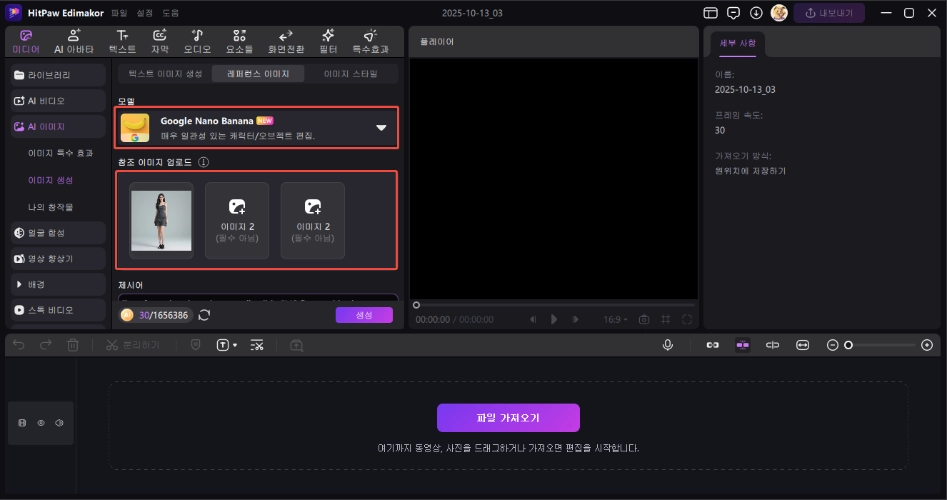Mute the track with speaker icon
This screenshot has height=500, width=947.
[59, 423]
